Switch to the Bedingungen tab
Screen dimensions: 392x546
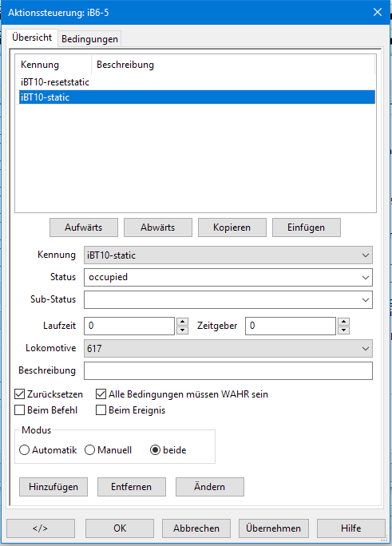click(89, 39)
